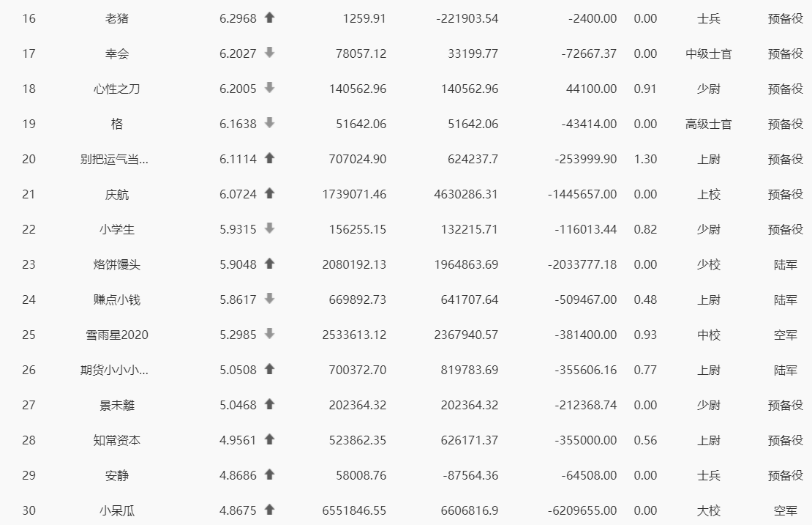Click the down arrow beside 6.2027
The width and height of the screenshot is (812, 525).
pos(269,53)
